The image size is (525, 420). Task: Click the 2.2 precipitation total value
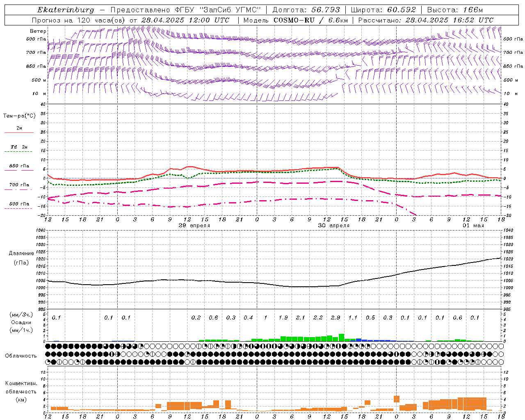[318, 317]
